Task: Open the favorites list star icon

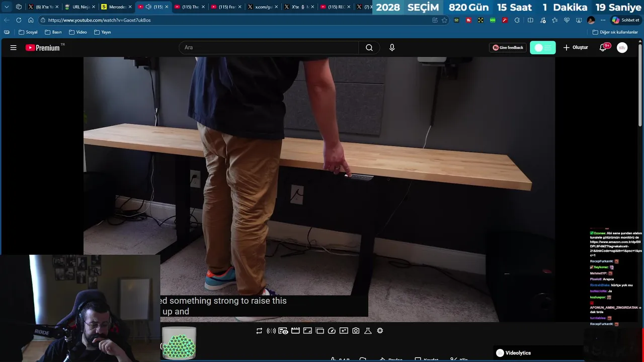Action: (x=554, y=20)
